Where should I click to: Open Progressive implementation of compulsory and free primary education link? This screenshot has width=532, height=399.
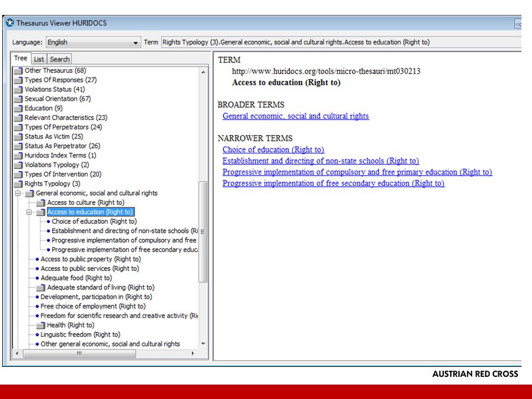(x=357, y=172)
